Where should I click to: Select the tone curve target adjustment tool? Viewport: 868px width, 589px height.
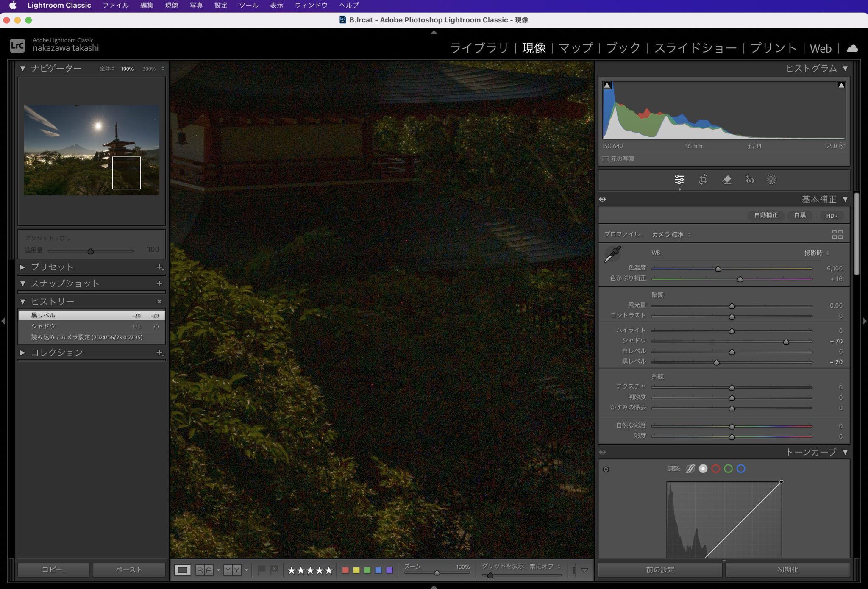click(x=606, y=469)
